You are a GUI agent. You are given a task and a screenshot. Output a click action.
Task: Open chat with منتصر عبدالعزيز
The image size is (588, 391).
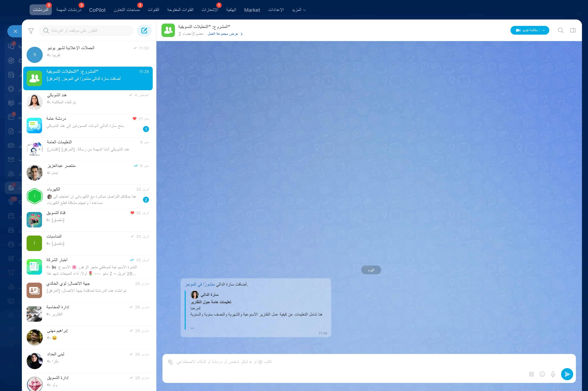click(88, 173)
